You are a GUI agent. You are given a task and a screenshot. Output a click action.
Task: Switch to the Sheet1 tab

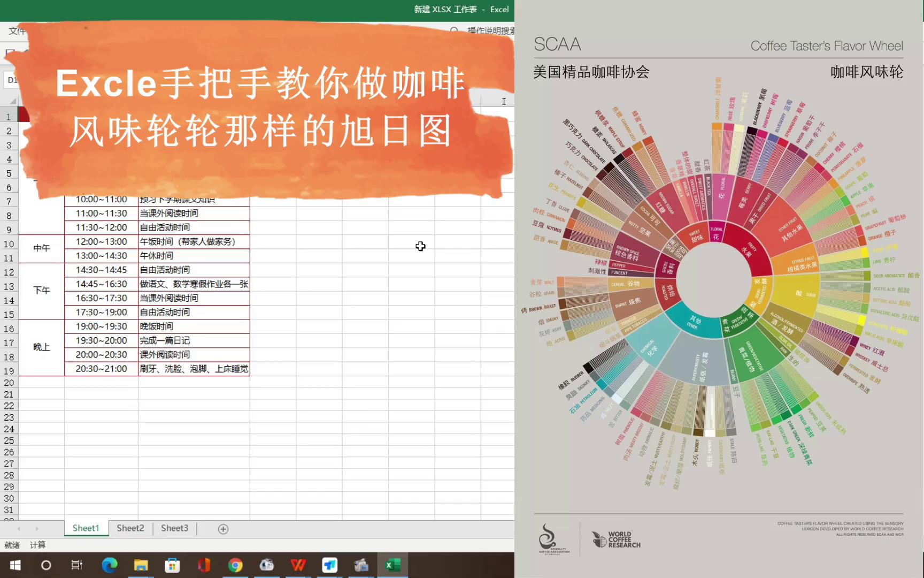pyautogui.click(x=86, y=528)
